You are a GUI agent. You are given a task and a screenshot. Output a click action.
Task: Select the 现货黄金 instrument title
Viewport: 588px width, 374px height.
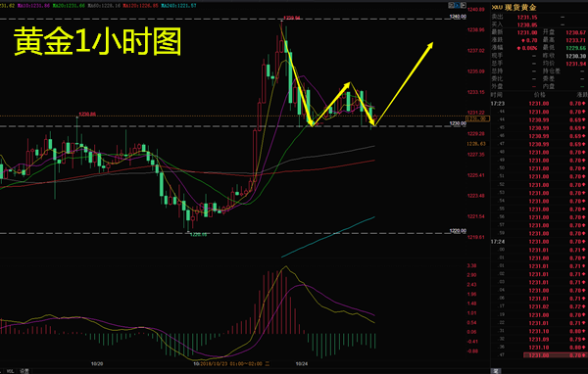[520, 7]
